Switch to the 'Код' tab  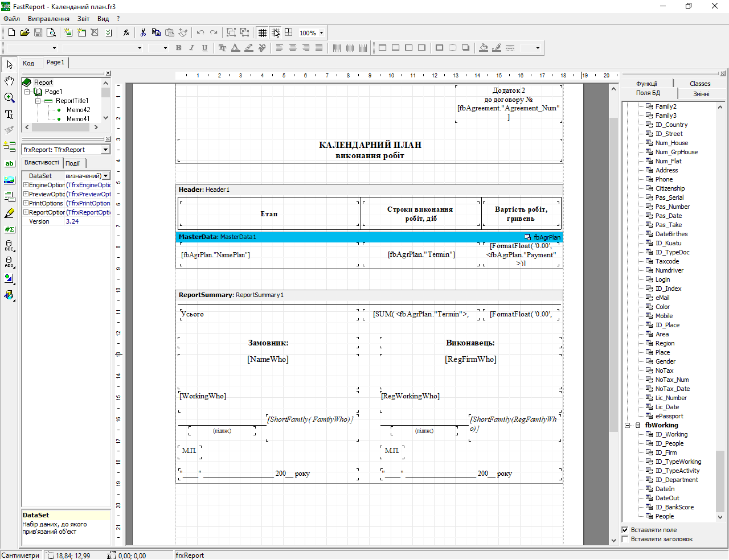28,63
